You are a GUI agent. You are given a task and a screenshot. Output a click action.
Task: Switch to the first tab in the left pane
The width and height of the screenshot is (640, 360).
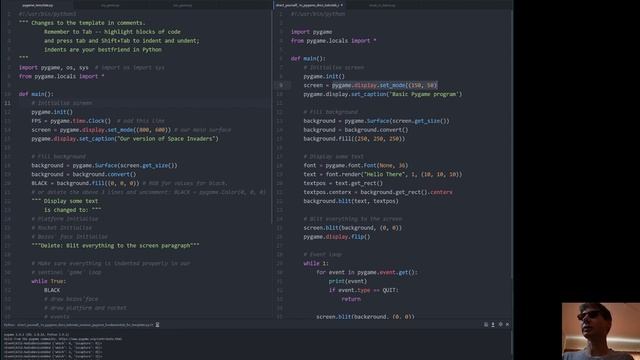coord(38,5)
